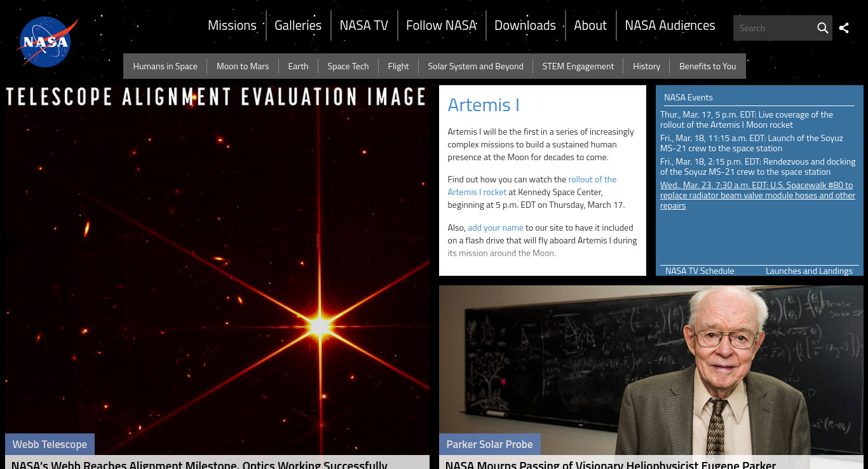
Task: Open the Earth topic
Action: [x=298, y=66]
